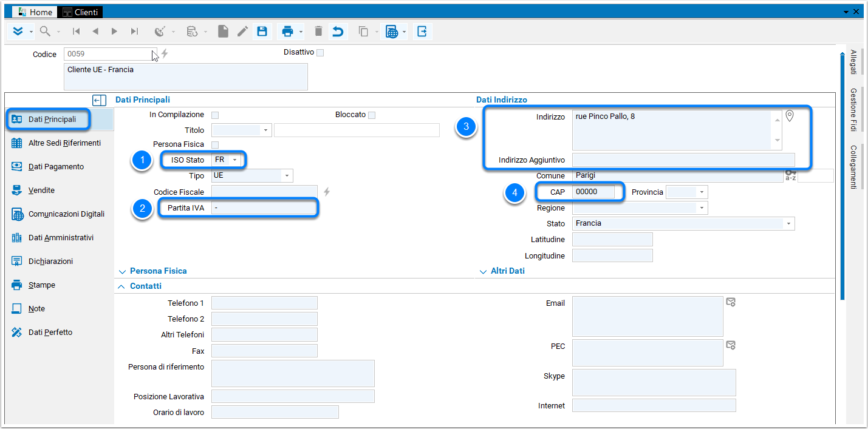The image size is (868, 429).
Task: Open the Provincia dropdown
Action: click(702, 192)
